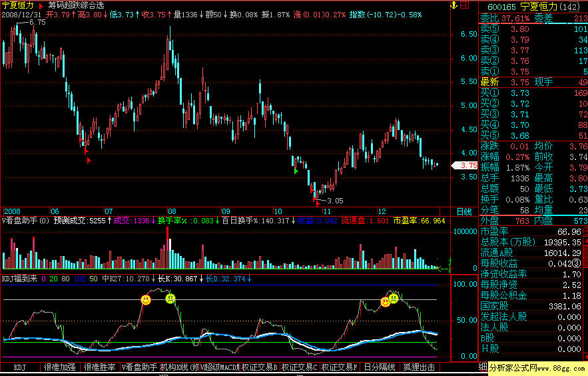Click the 筹码超跌综合选 indicator name
Image resolution: width=588 pixels, height=376 pixels.
click(76, 5)
